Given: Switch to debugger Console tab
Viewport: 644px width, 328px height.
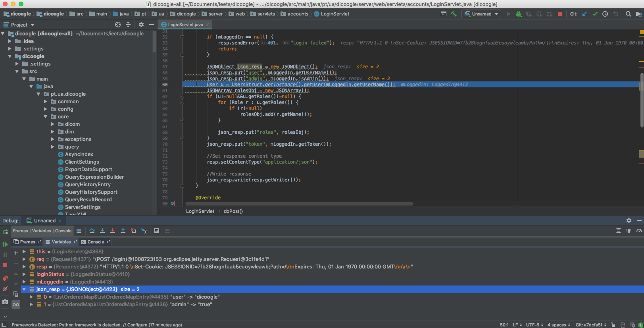Looking at the screenshot, I should point(95,242).
